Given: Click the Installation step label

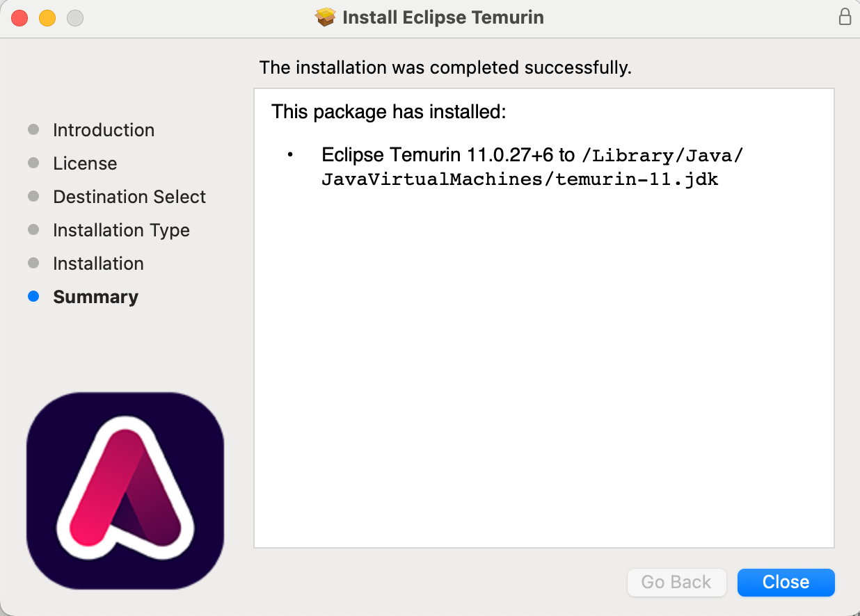Looking at the screenshot, I should 98,264.
